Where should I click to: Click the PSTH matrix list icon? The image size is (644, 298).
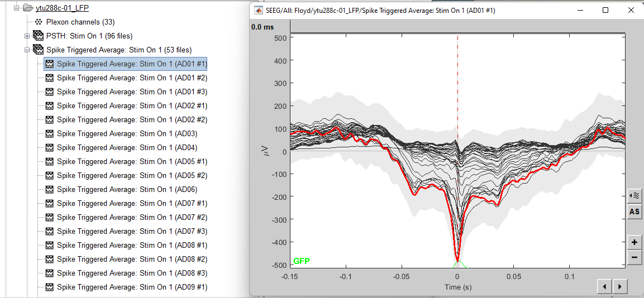[38, 36]
